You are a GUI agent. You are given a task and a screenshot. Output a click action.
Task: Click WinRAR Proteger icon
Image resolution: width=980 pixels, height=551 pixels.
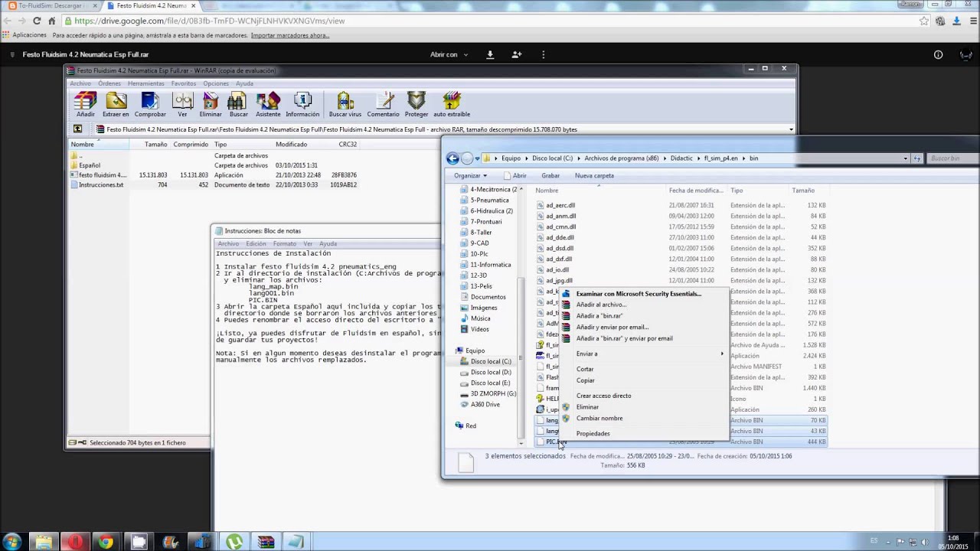[416, 102]
